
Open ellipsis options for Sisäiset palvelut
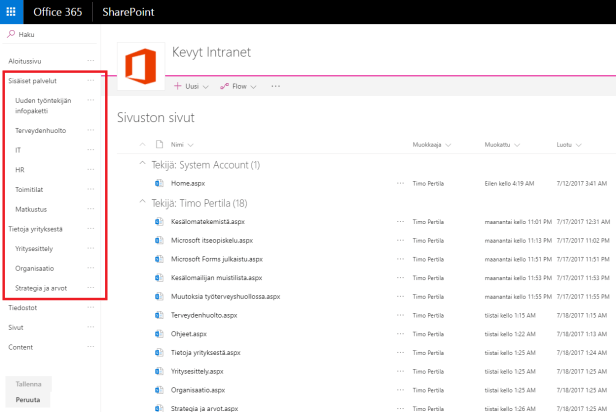[91, 80]
